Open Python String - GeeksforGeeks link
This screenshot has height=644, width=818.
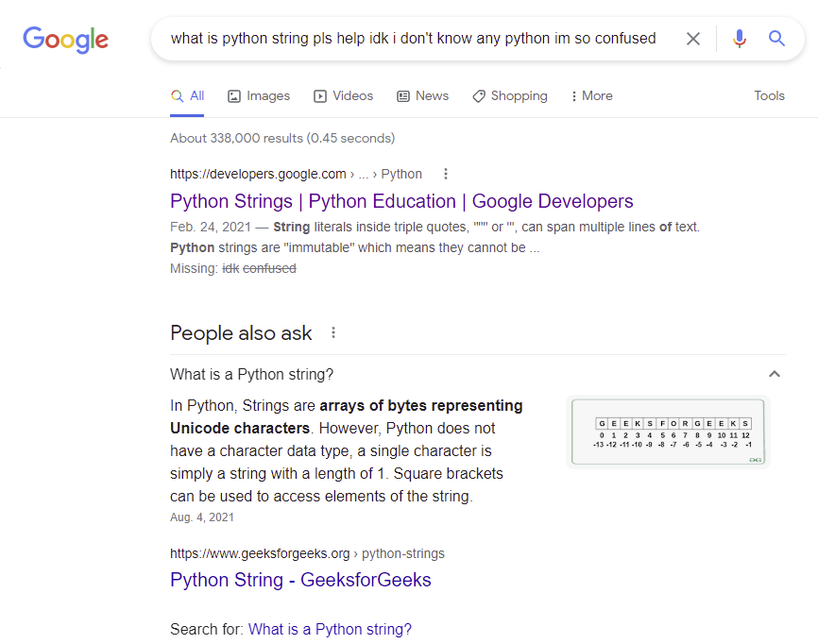300,580
